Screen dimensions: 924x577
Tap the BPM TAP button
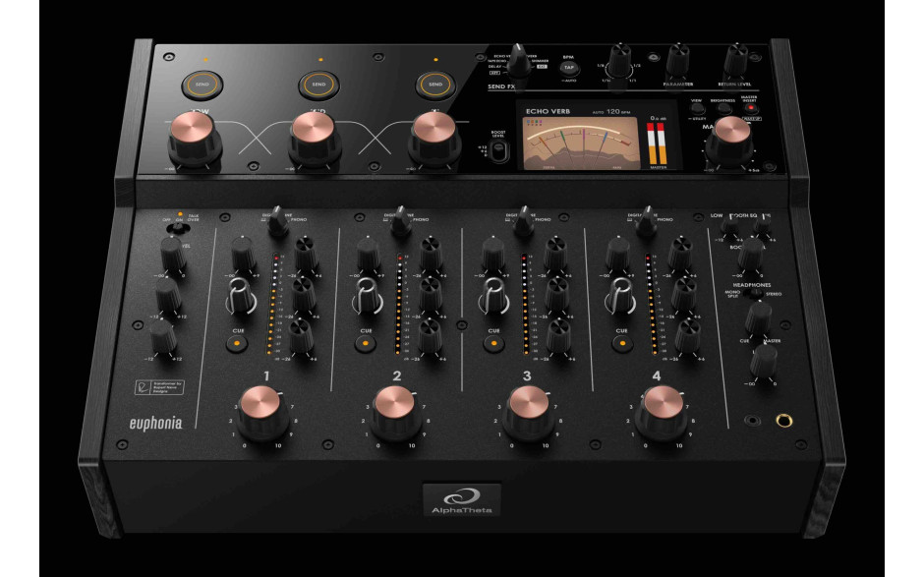coord(569,68)
